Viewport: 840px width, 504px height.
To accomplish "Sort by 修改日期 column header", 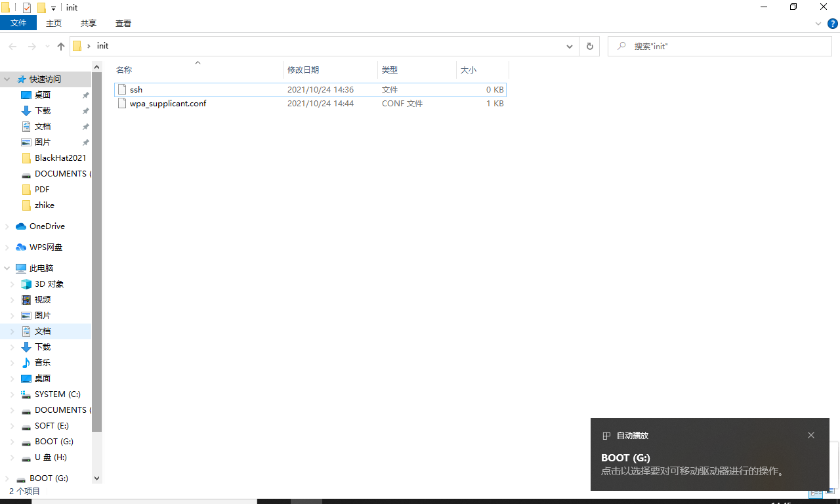I will pyautogui.click(x=330, y=70).
